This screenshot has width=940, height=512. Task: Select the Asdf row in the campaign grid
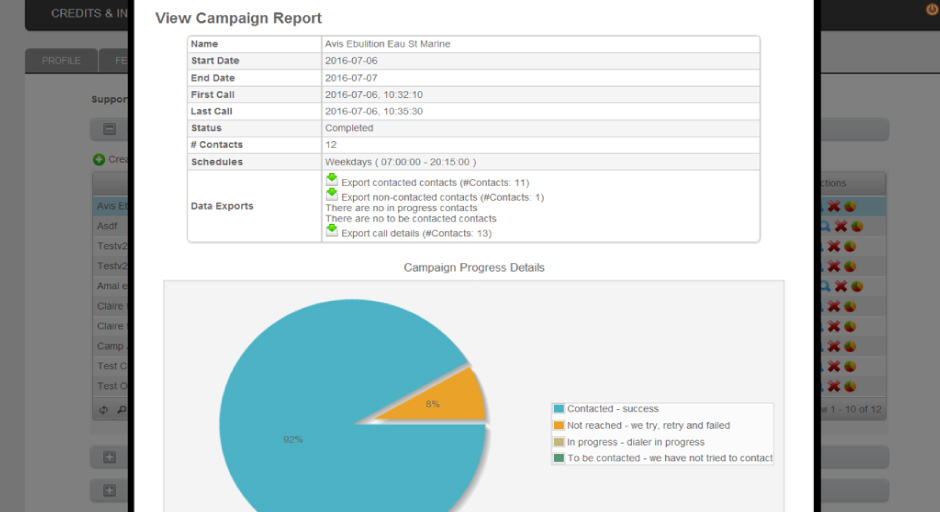(112, 226)
